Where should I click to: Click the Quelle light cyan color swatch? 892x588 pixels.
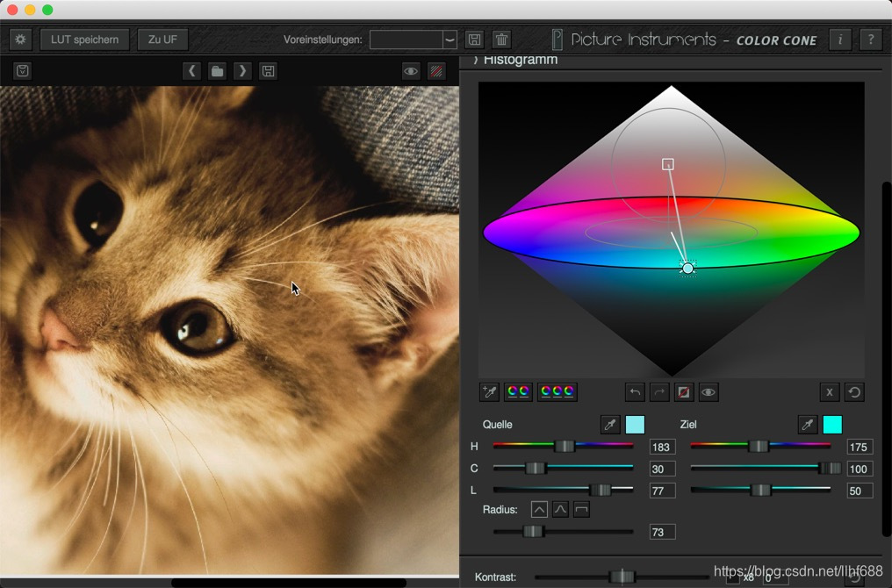coord(635,424)
